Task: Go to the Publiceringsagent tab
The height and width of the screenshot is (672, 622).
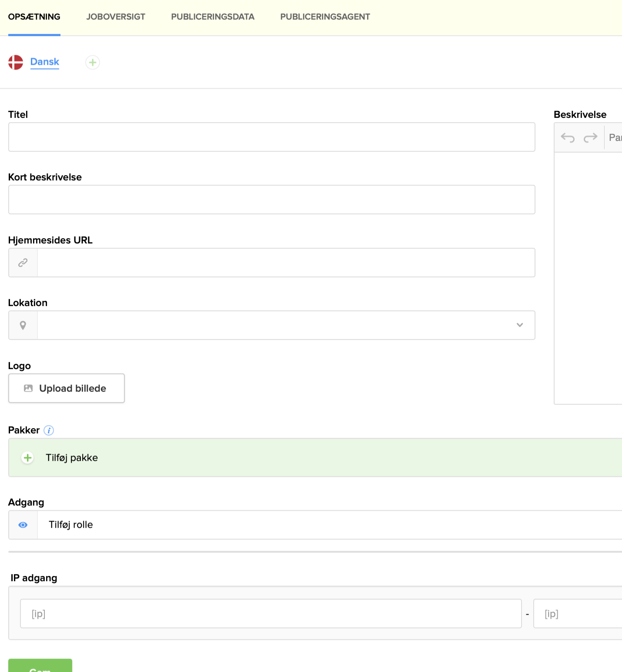Action: pos(325,17)
